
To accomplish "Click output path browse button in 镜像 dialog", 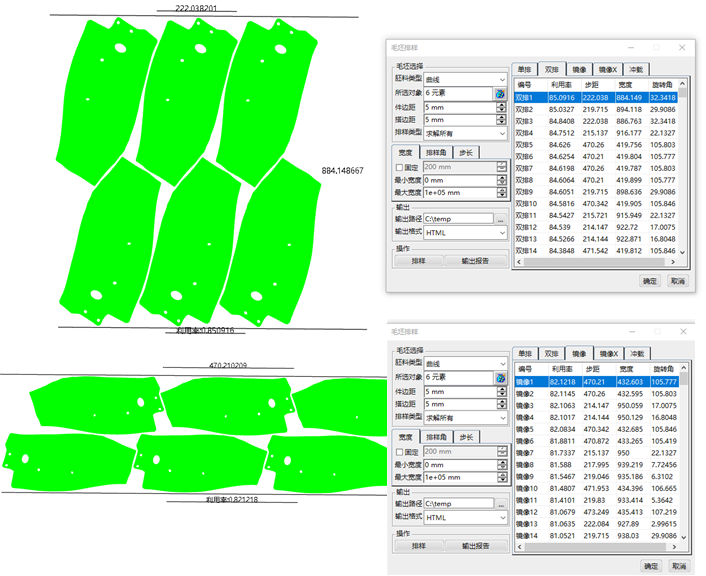I will 500,503.
